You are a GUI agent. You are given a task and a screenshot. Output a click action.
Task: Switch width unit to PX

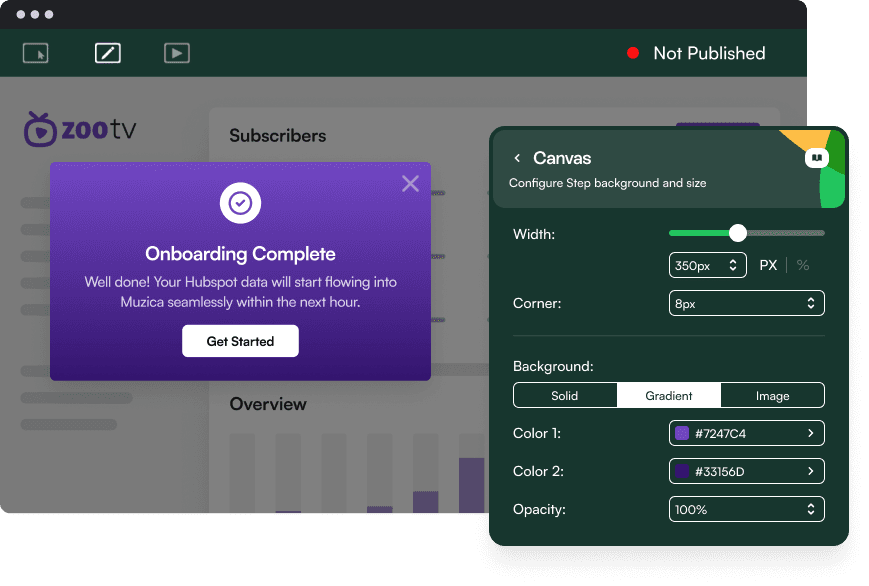tap(768, 265)
